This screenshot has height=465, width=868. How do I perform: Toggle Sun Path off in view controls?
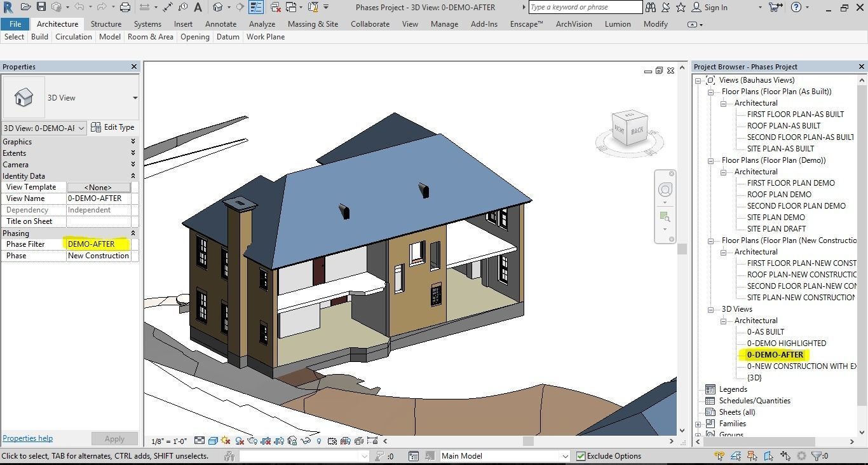click(x=224, y=440)
